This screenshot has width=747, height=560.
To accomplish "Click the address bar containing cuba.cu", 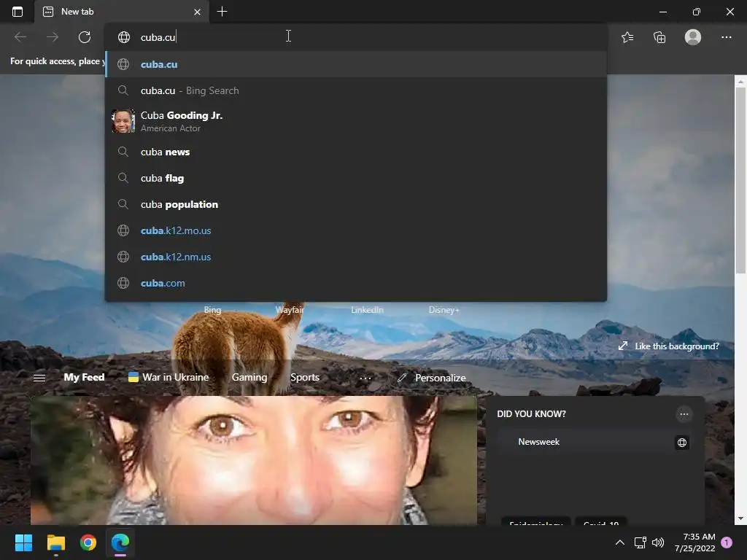I will click(x=355, y=37).
